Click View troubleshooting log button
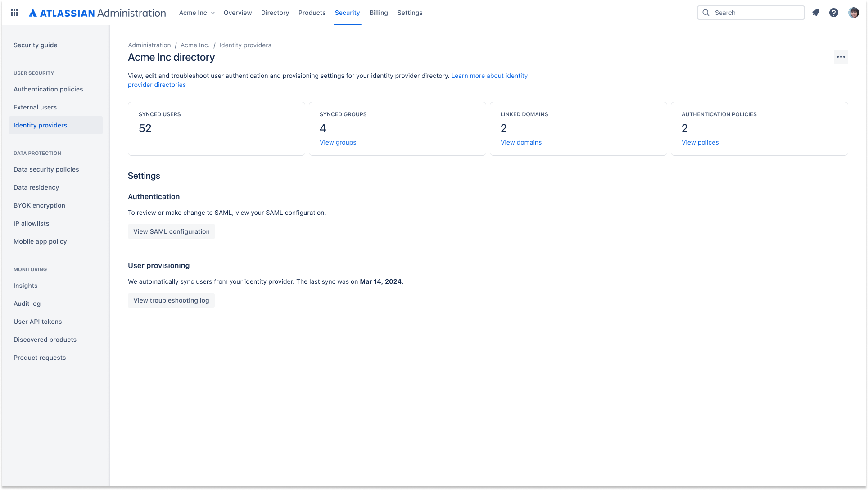Image resolution: width=868 pixels, height=490 pixels. coord(171,300)
